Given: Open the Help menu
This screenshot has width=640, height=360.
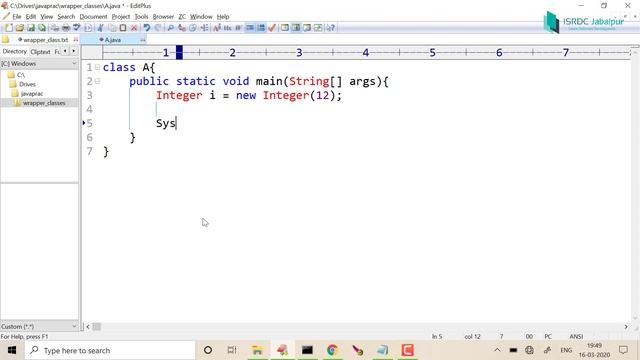Looking at the screenshot, I should 223,17.
